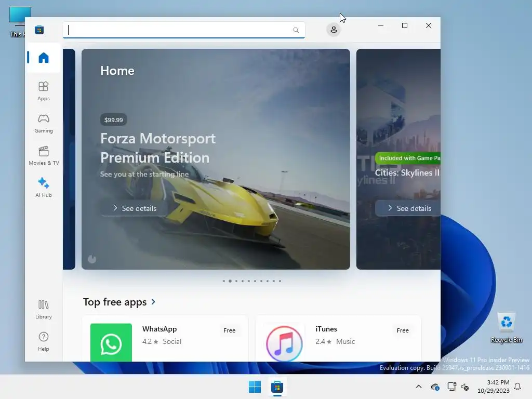
Task: Click the search magnifier icon
Action: click(296, 30)
